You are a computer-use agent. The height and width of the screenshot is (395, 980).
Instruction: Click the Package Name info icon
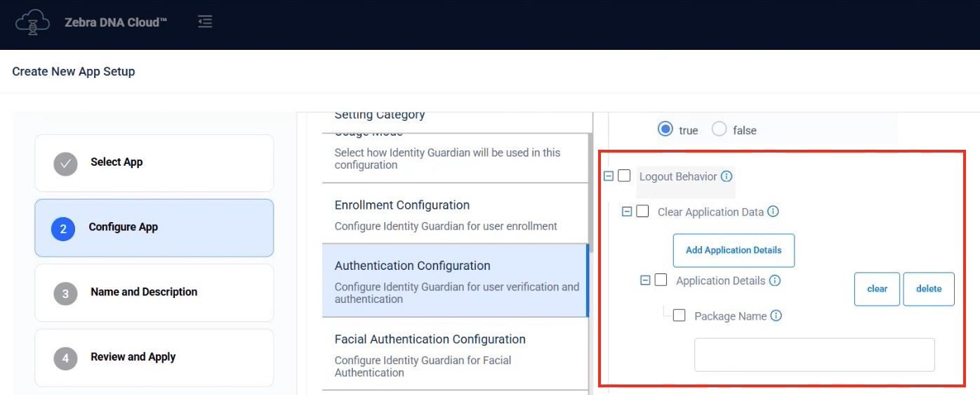pyautogui.click(x=776, y=316)
